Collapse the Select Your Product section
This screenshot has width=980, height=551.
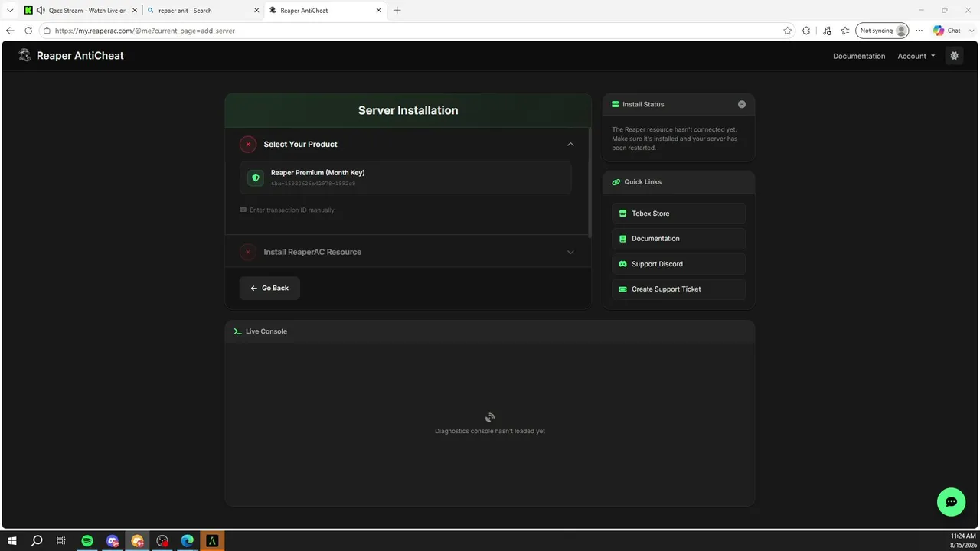(570, 144)
